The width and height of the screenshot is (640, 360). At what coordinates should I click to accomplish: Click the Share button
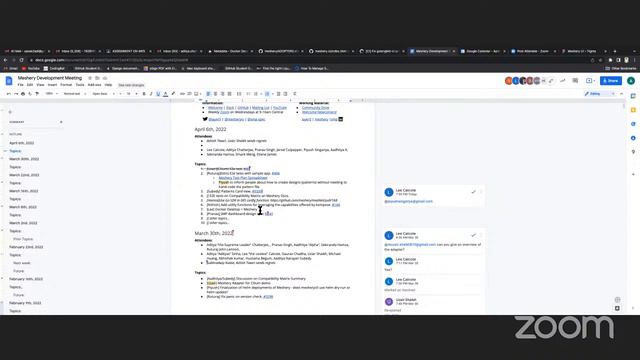click(x=611, y=81)
